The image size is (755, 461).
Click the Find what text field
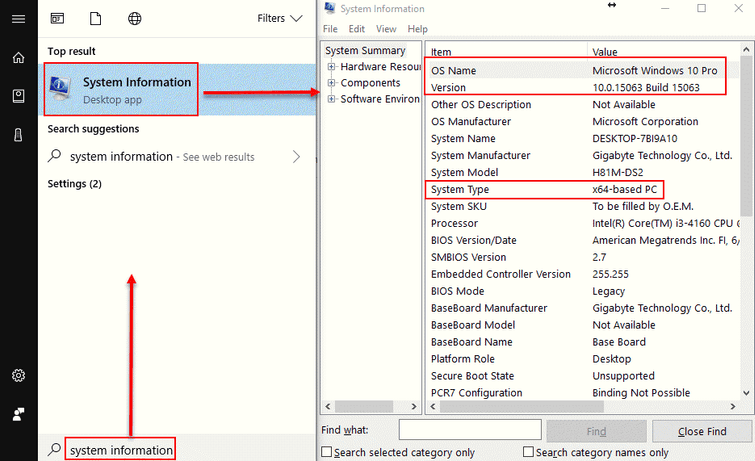click(470, 430)
